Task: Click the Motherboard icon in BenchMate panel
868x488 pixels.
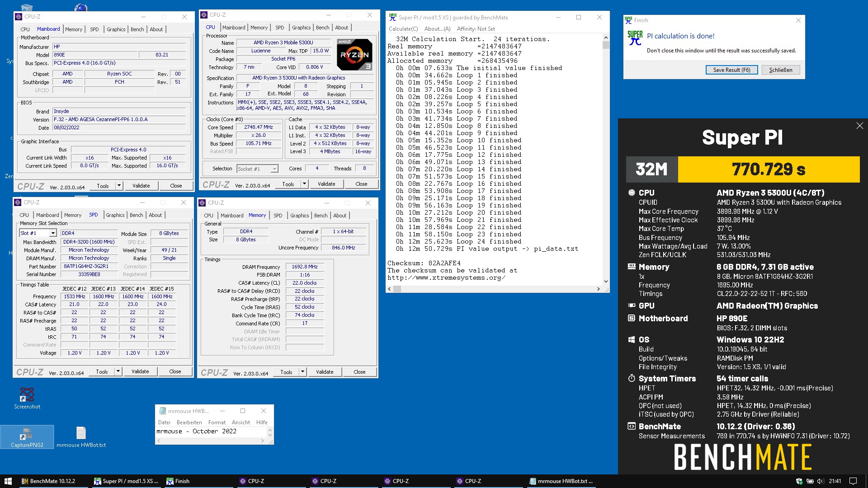Action: (632, 318)
